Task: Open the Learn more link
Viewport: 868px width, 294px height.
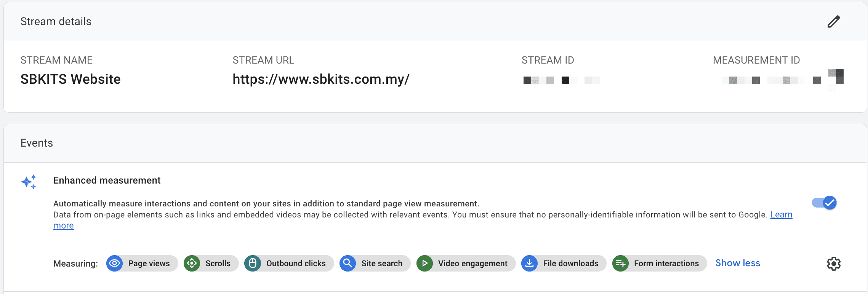Action: 781,215
